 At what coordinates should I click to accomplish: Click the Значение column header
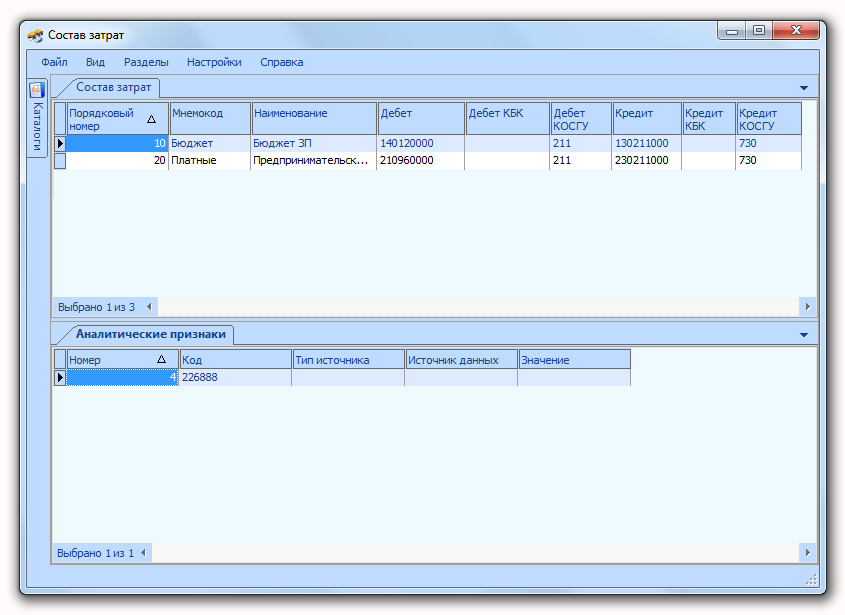[574, 360]
